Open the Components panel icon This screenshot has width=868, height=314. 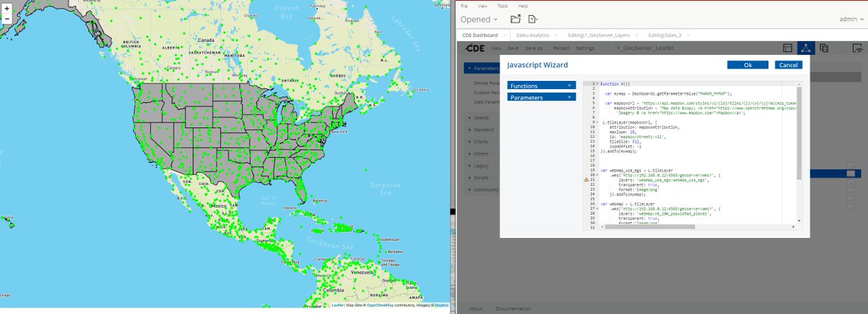tap(807, 48)
